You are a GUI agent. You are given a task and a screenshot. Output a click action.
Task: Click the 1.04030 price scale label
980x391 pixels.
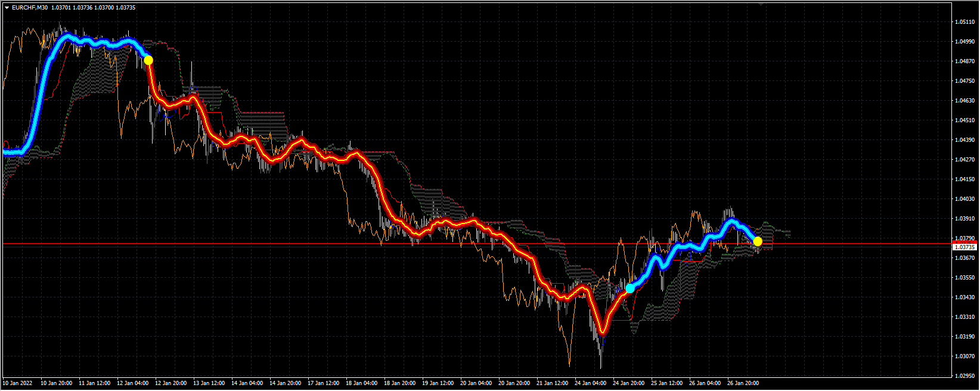965,199
